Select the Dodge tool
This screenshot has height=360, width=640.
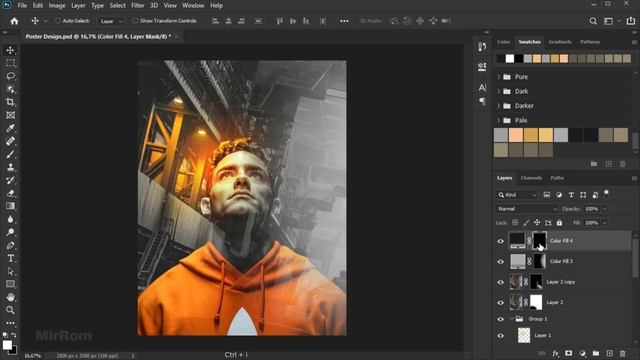point(11,232)
